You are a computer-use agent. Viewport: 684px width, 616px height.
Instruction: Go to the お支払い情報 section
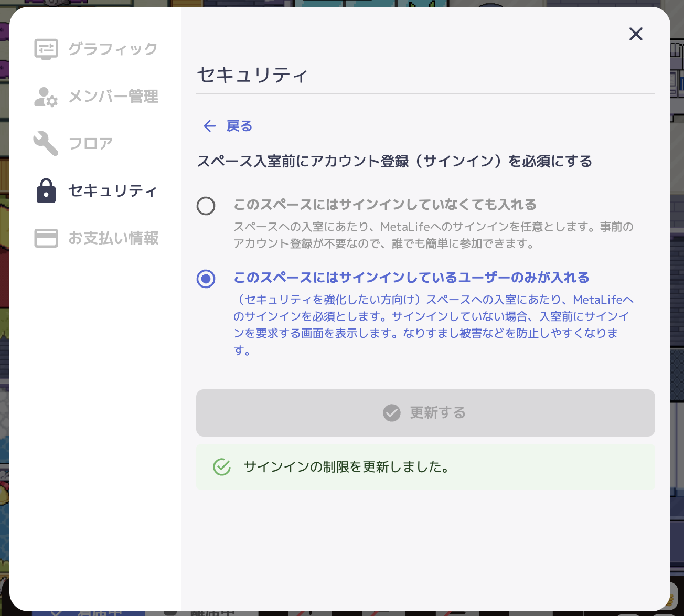[113, 238]
